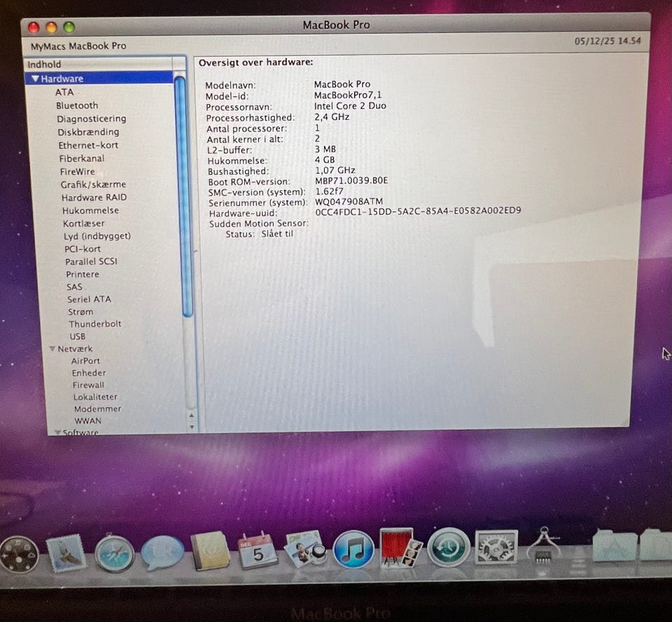This screenshot has height=622, width=672.
Task: Select Seriel ATA entry
Action: pos(89,299)
